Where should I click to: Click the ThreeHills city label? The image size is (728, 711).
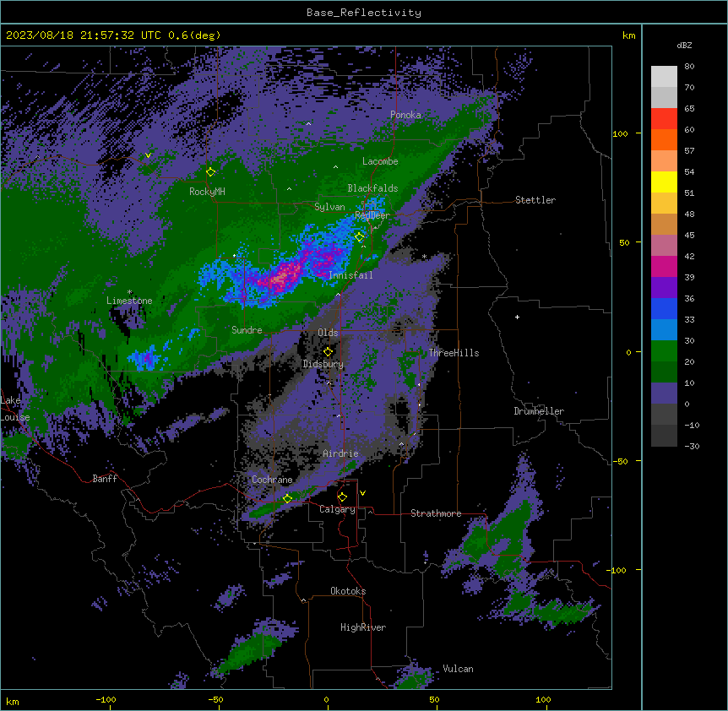tap(454, 353)
